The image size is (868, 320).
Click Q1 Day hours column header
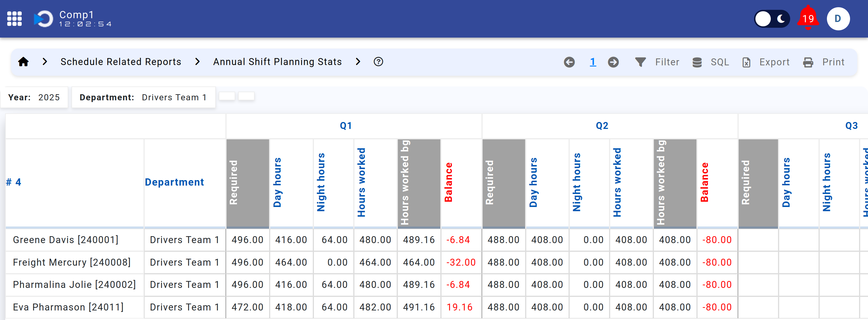pyautogui.click(x=291, y=183)
